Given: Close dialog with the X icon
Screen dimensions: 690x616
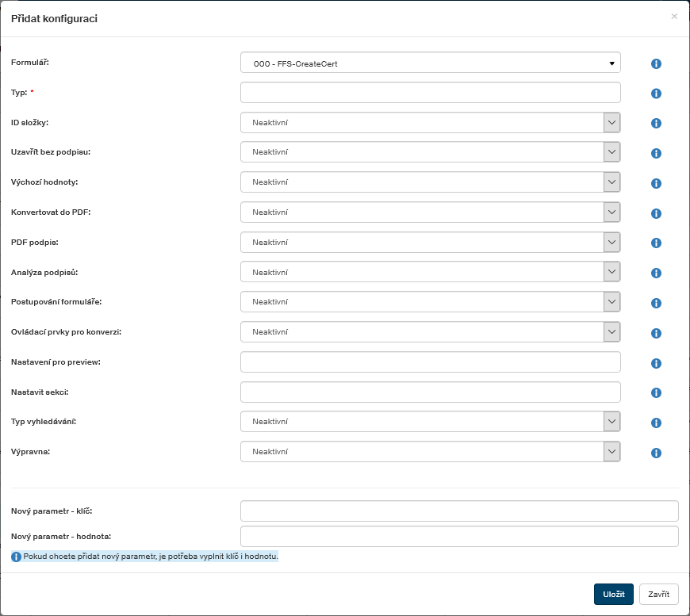Looking at the screenshot, I should click(674, 16).
